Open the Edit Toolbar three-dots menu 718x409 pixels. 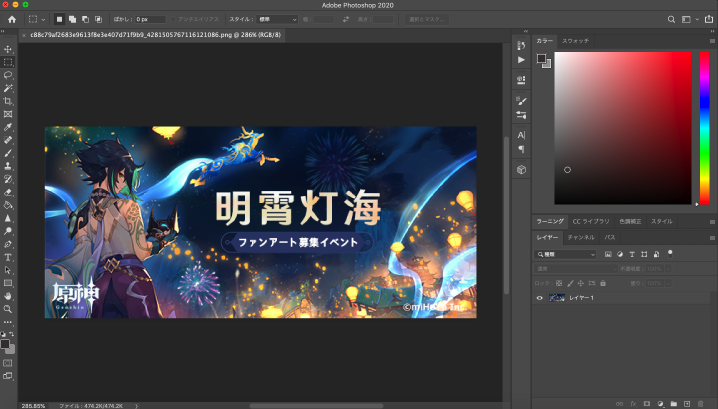8,322
